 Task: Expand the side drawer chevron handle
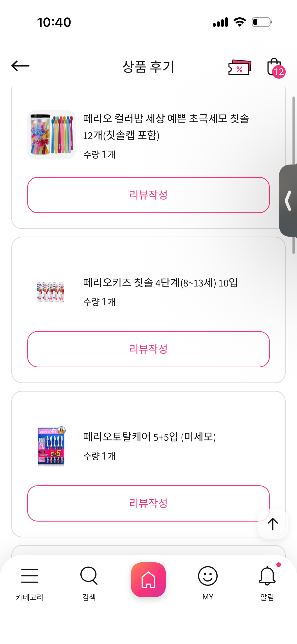(x=288, y=201)
